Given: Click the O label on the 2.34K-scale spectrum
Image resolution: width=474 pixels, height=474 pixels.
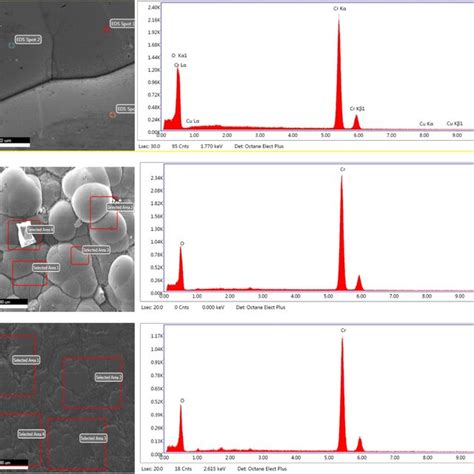Looking at the screenshot, I should coord(182,244).
